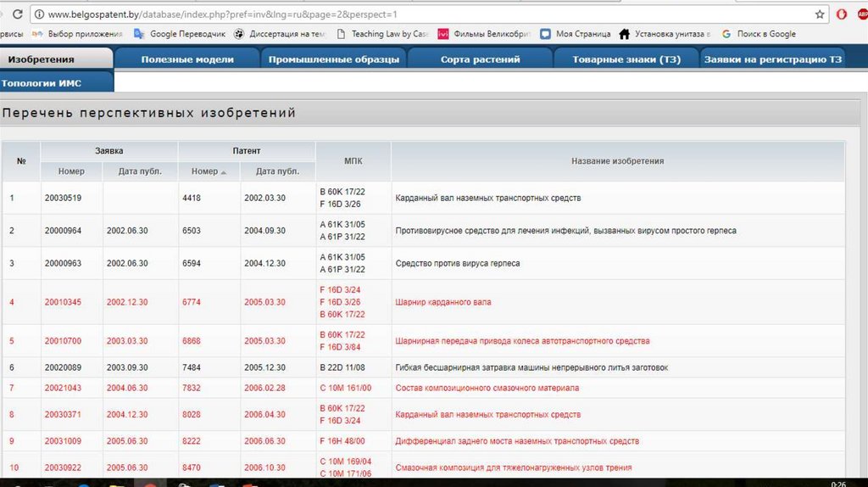Switch to Полезные модели tab
Screen dimensions: 868x487
187,59
